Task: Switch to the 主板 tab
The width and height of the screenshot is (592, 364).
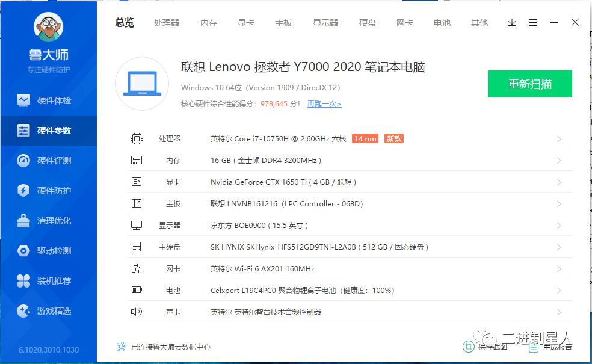Action: tap(283, 23)
